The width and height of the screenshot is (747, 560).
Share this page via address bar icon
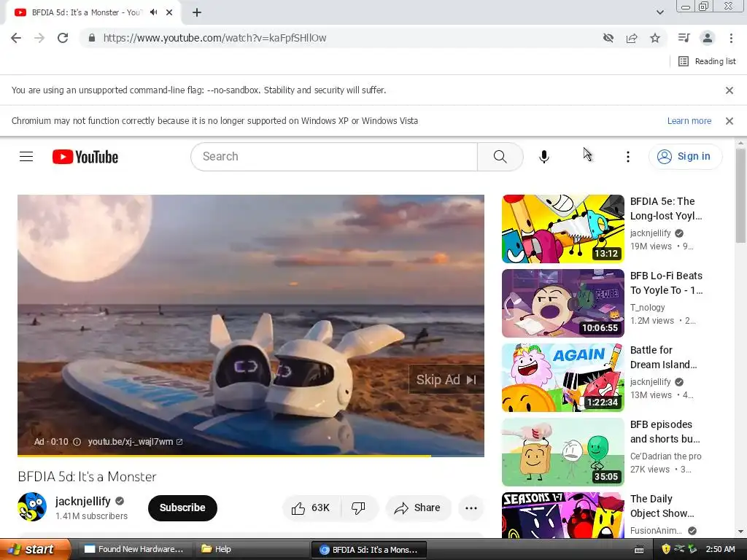[x=632, y=38]
